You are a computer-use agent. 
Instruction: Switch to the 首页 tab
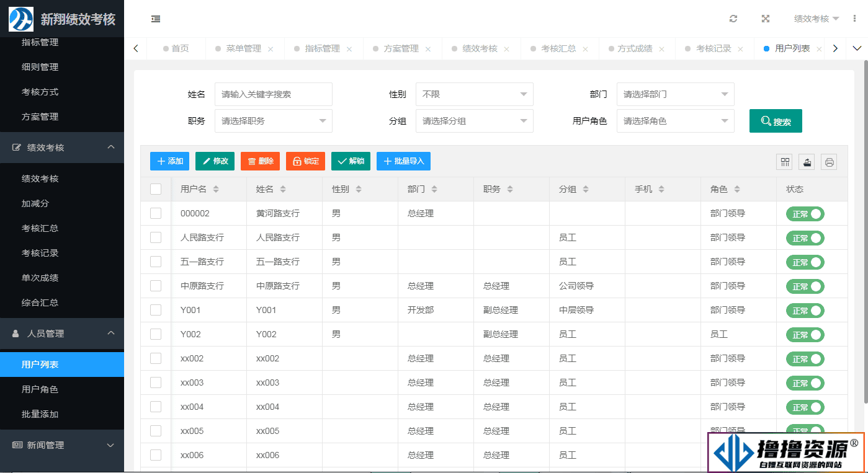(176, 48)
